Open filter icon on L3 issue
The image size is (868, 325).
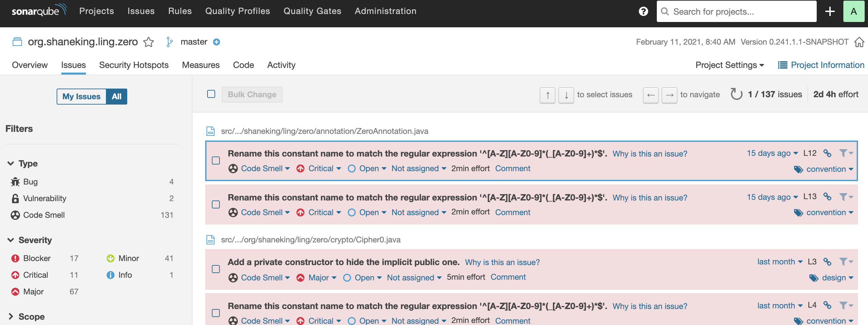tap(845, 262)
